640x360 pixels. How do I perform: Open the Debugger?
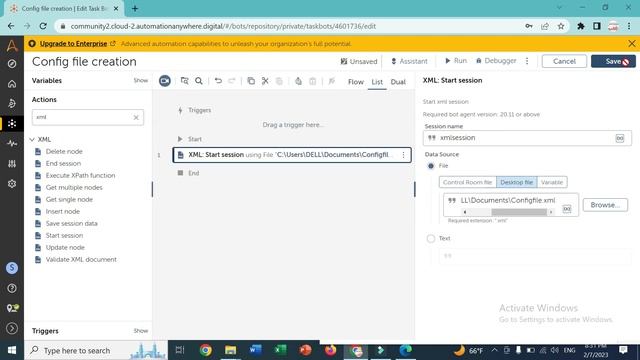[496, 61]
